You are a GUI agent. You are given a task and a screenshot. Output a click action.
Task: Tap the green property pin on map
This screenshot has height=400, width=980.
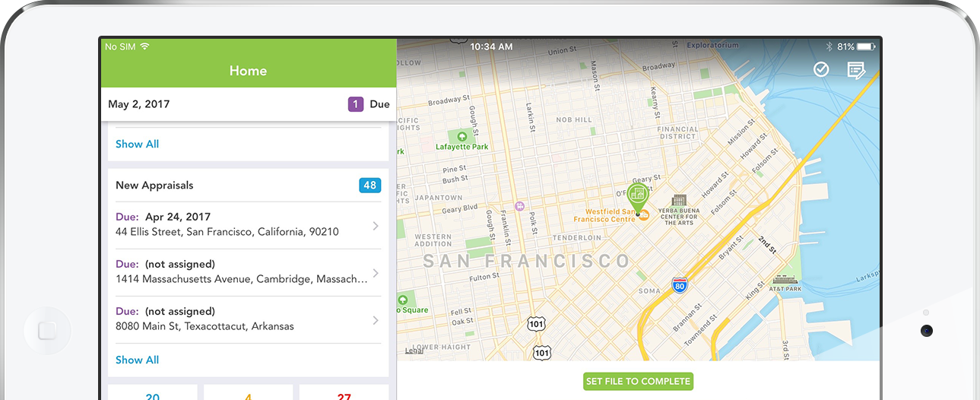point(638,198)
